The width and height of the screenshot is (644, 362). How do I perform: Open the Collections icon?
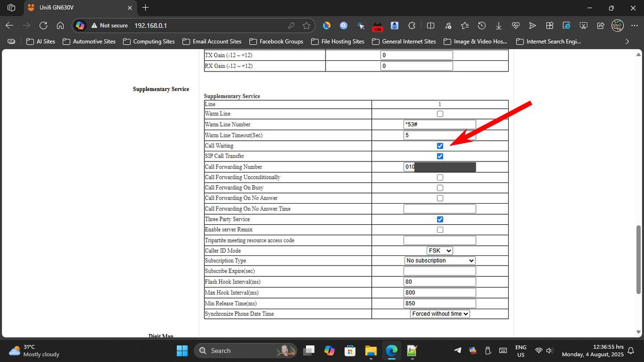coord(549,26)
